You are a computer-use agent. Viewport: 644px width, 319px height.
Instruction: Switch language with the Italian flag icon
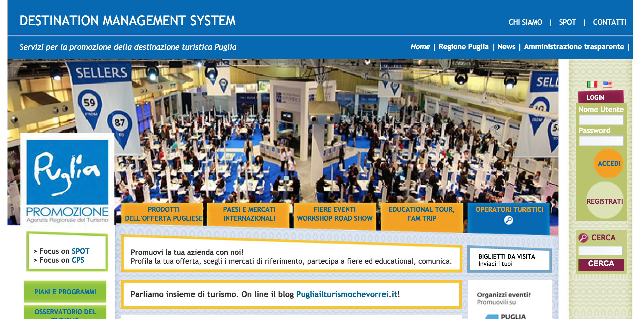[x=592, y=84]
